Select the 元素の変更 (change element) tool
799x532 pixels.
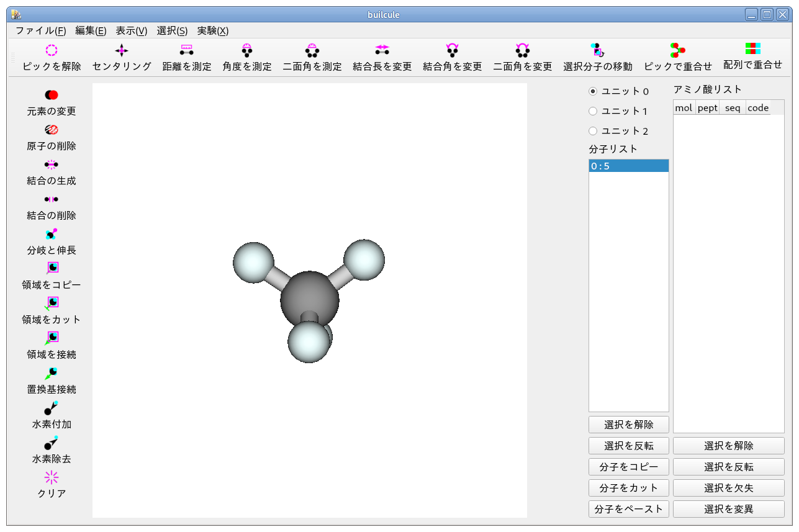point(51,102)
